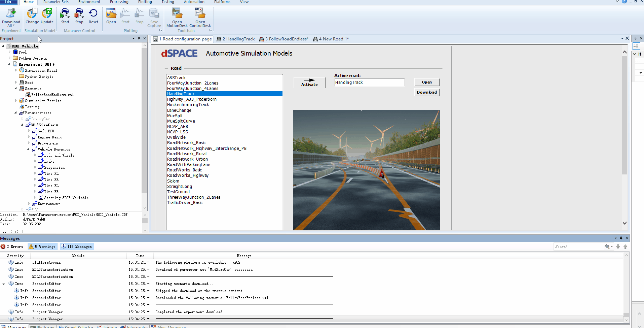
Task: Collapse the MOD_Vehicle root node
Action: [3, 46]
